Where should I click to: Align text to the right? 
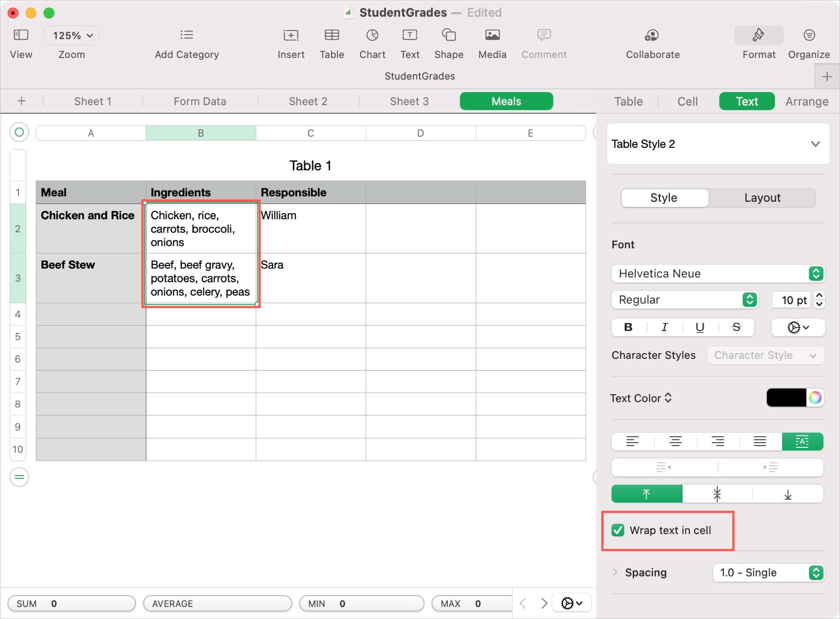pyautogui.click(x=718, y=442)
